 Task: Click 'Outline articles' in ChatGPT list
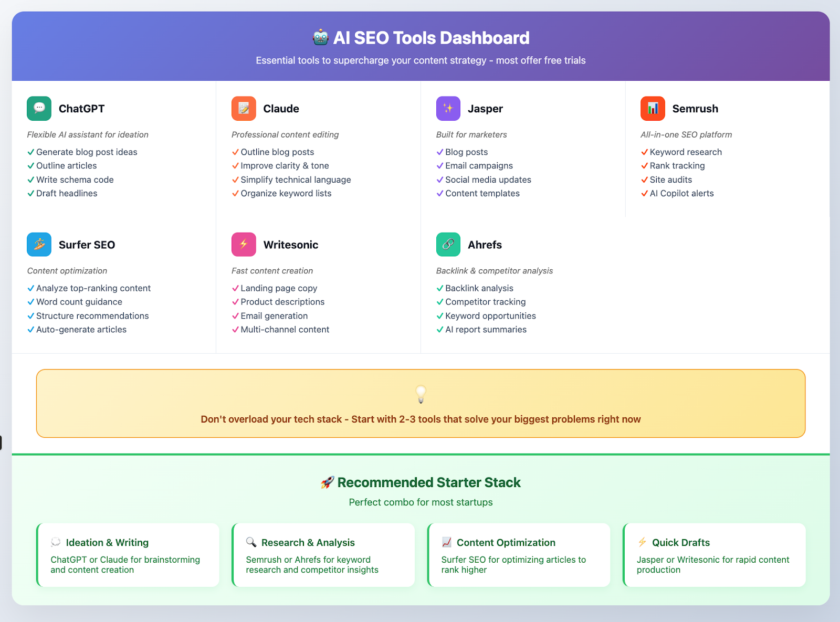67,166
